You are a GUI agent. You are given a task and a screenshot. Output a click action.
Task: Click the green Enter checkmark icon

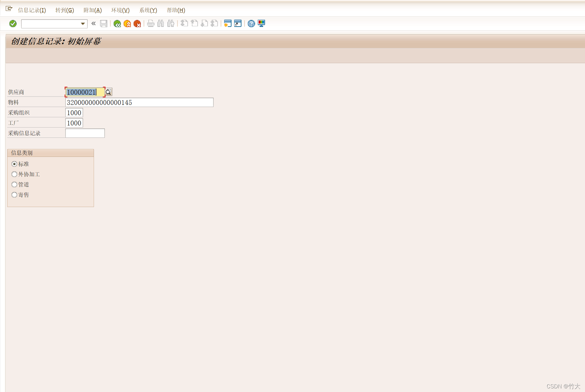[x=13, y=24]
